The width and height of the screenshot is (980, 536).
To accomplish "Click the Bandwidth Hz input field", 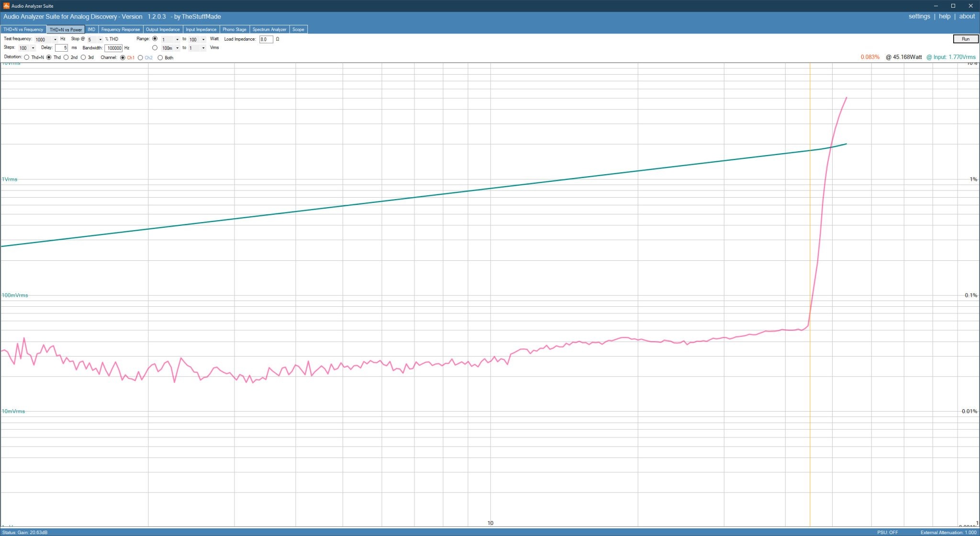I will click(113, 48).
